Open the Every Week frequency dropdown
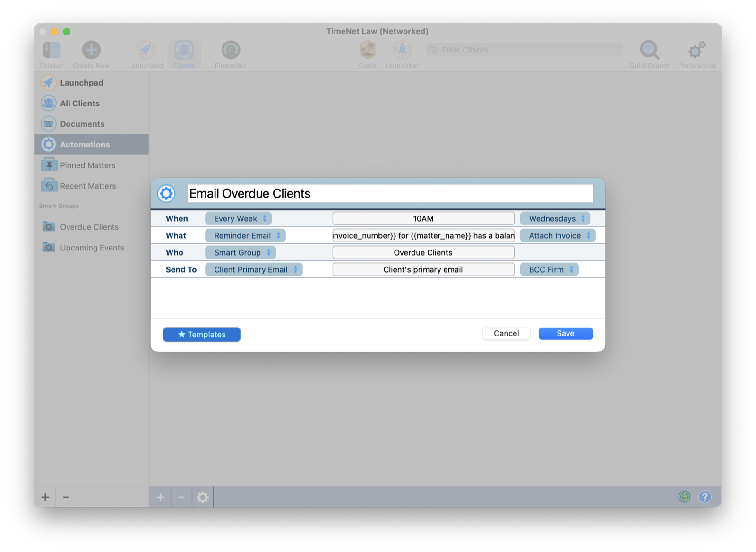The width and height of the screenshot is (756, 552). tap(238, 218)
